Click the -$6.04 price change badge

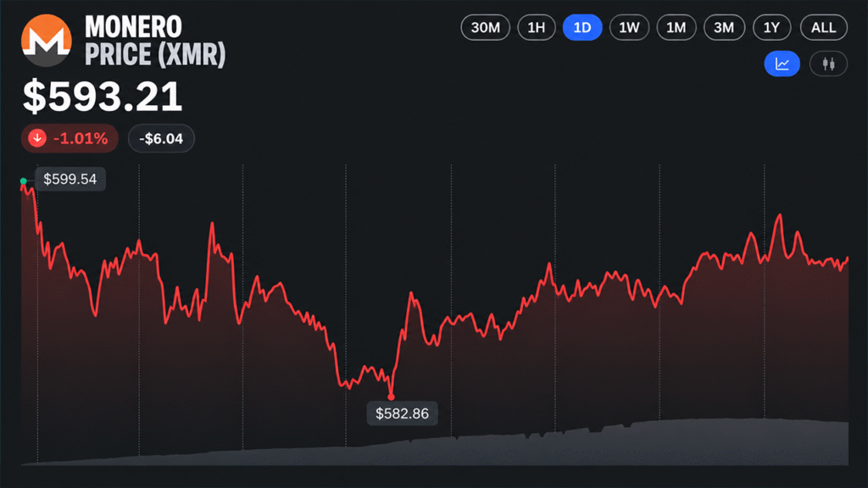161,138
